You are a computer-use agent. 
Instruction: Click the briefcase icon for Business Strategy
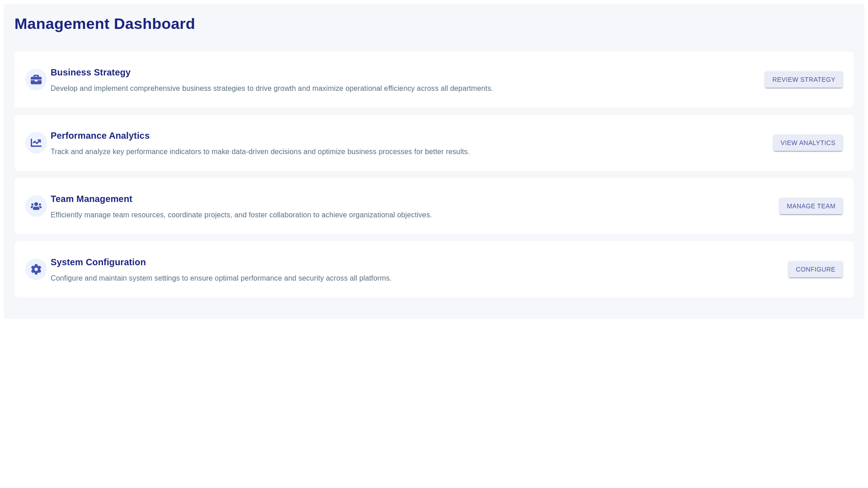(x=36, y=80)
